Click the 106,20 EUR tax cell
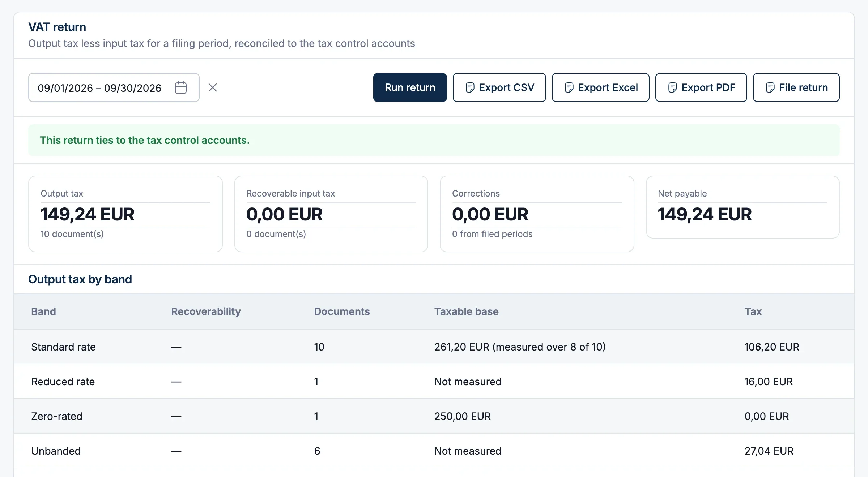868x477 pixels. click(771, 347)
